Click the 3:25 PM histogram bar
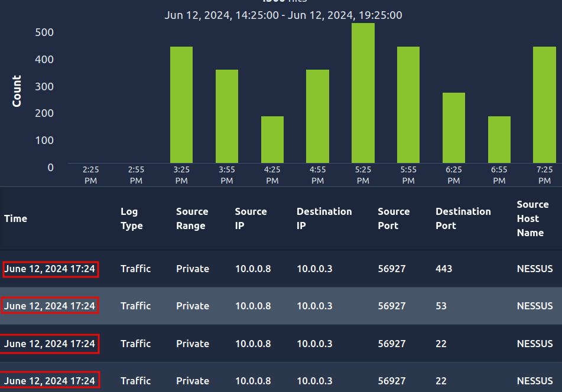 coord(181,104)
